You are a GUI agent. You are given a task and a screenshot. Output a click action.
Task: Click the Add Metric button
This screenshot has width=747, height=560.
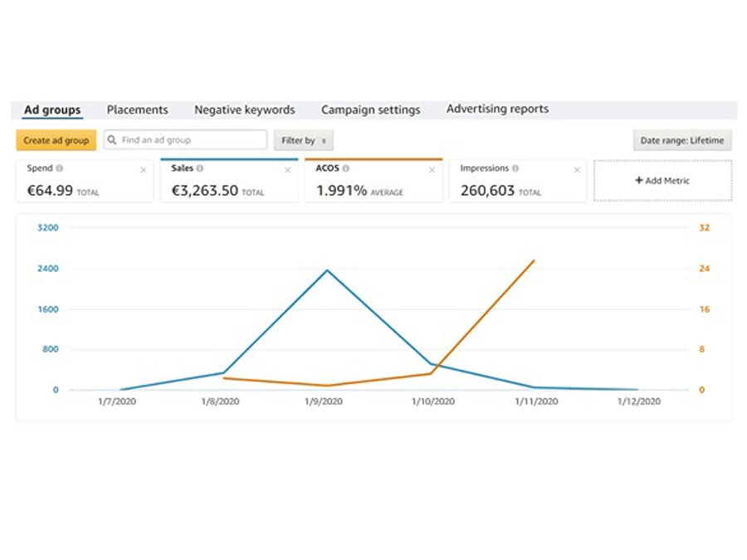click(x=662, y=180)
